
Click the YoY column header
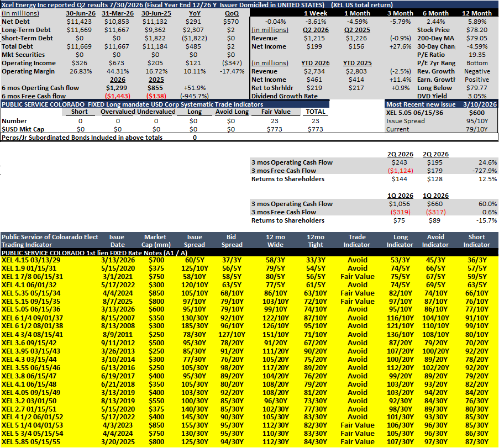coord(195,13)
